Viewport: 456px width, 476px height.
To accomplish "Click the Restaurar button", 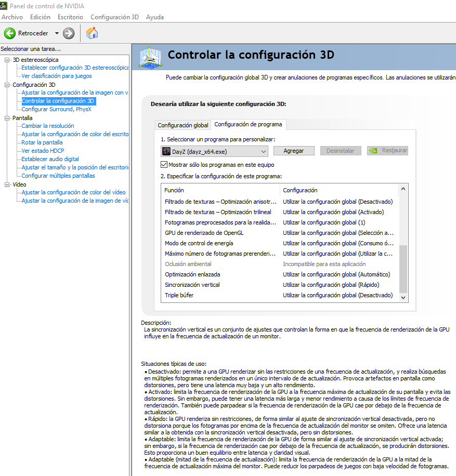I will 387,151.
